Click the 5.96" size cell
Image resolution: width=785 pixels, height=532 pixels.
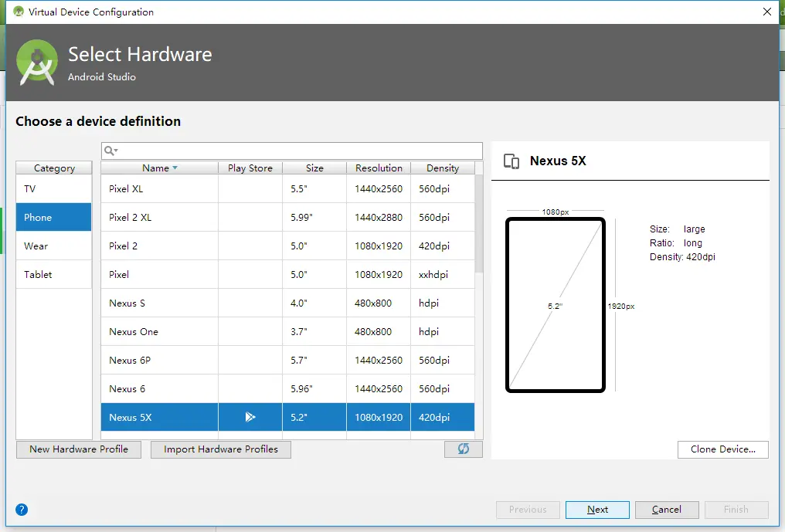point(314,388)
